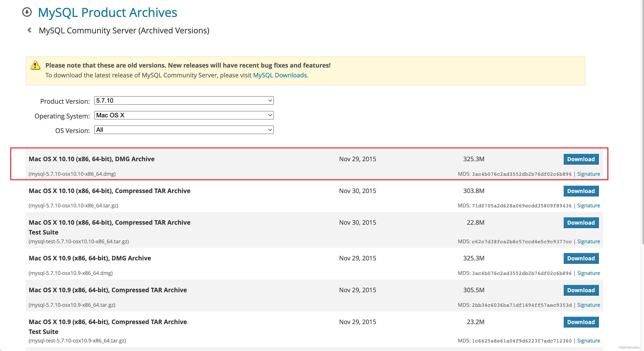Click the back chevron beside MySQL Community Server
This screenshot has height=351, width=644.
pos(30,30)
